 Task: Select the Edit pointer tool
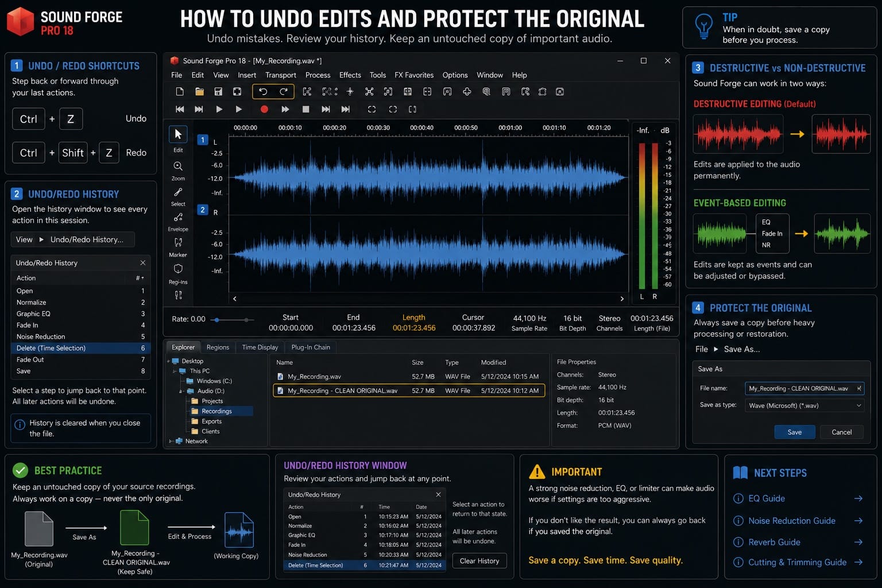click(x=178, y=134)
